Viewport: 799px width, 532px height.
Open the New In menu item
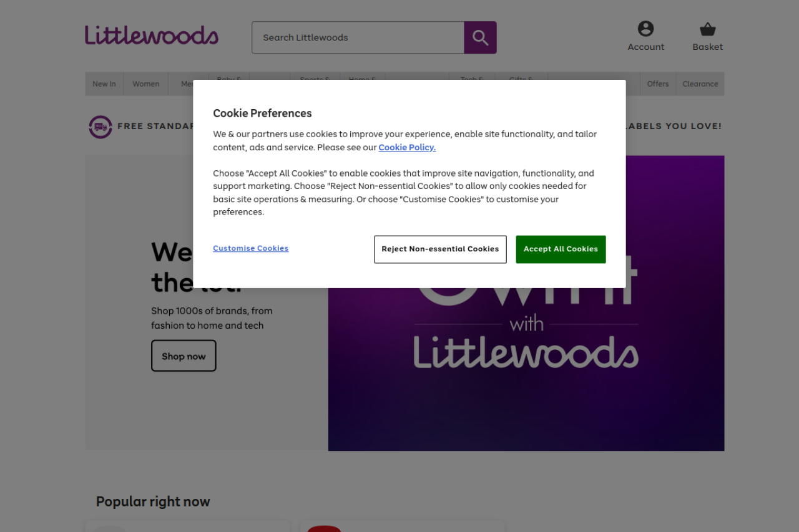(x=104, y=84)
